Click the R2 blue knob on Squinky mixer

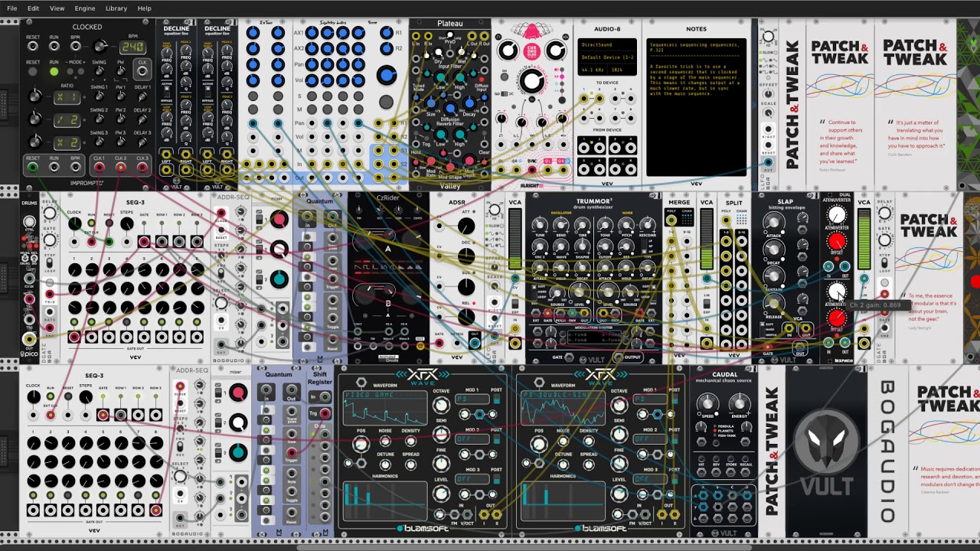click(x=386, y=48)
